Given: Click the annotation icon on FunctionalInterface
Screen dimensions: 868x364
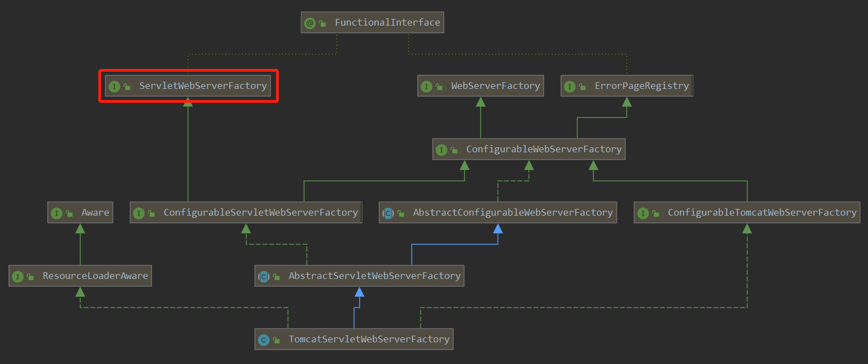Looking at the screenshot, I should pos(310,23).
